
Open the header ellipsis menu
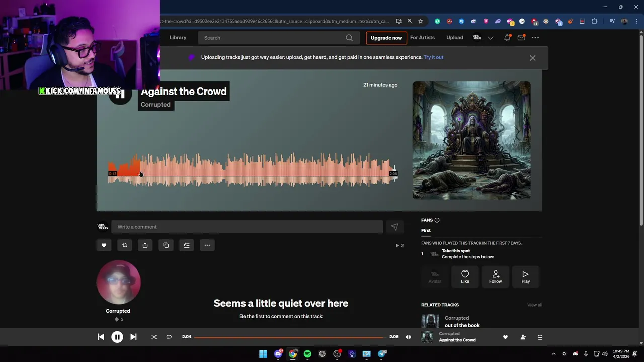click(x=535, y=38)
